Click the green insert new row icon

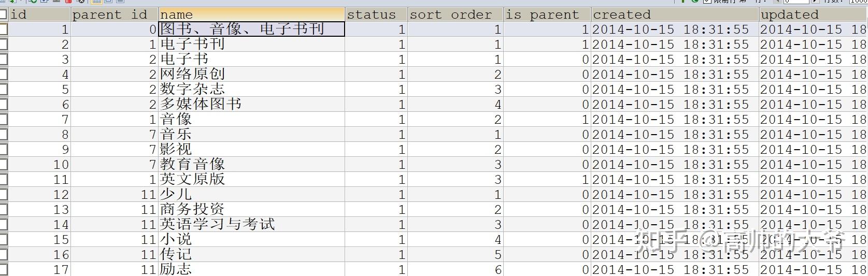point(33,1)
